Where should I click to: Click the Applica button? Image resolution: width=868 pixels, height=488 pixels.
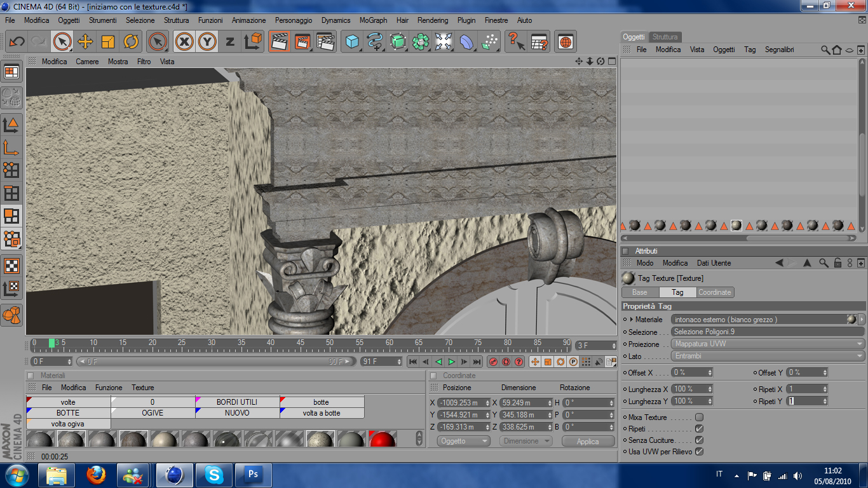coord(588,441)
